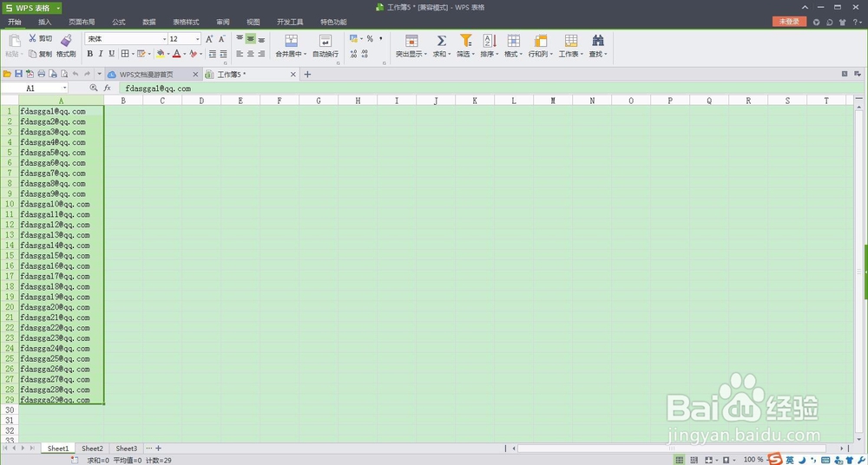Click the horizontal scrollbar at the bottom

[x=672, y=449]
